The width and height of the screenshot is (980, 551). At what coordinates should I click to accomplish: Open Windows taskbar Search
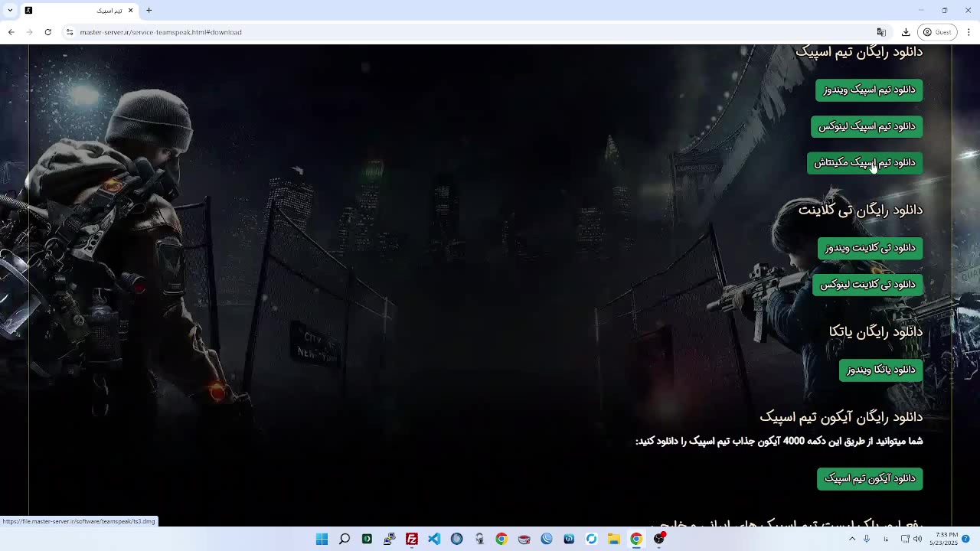click(345, 539)
